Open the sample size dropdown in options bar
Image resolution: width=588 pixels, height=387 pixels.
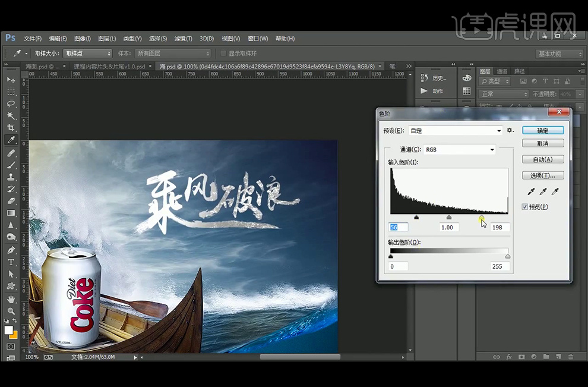87,54
